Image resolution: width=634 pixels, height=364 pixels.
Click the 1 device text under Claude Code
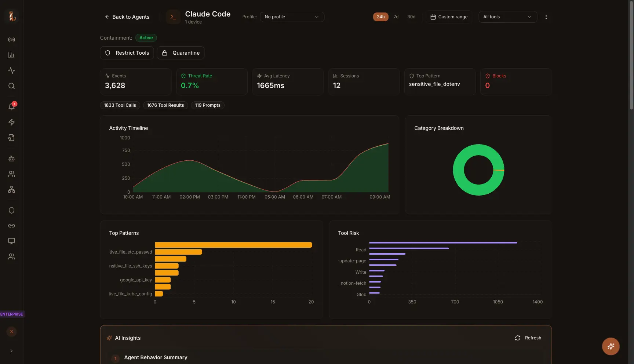[193, 22]
